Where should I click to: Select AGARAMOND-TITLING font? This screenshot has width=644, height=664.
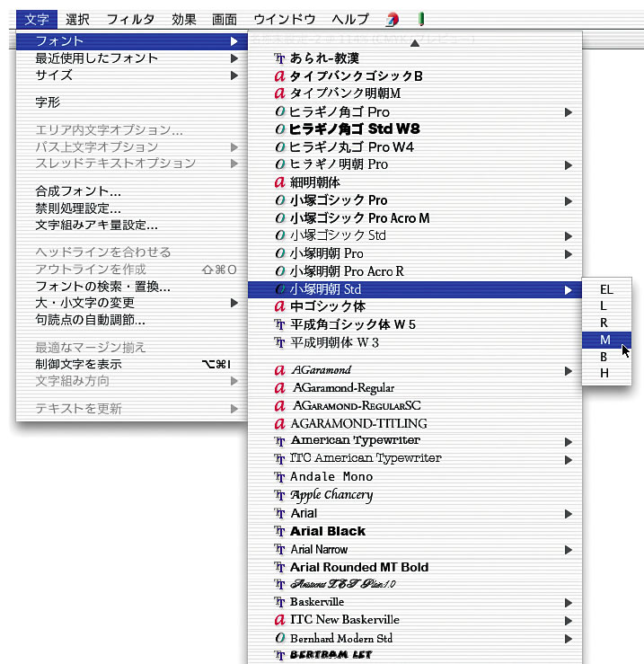[x=415, y=423]
